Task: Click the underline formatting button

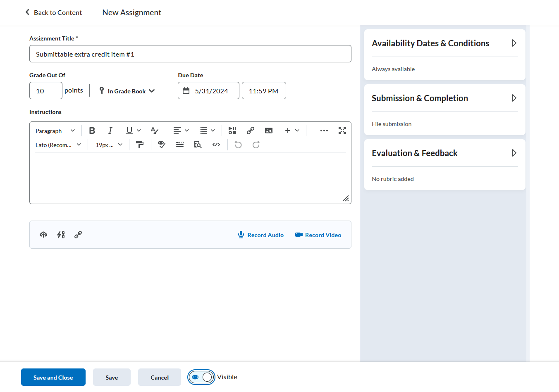Action: pyautogui.click(x=129, y=131)
